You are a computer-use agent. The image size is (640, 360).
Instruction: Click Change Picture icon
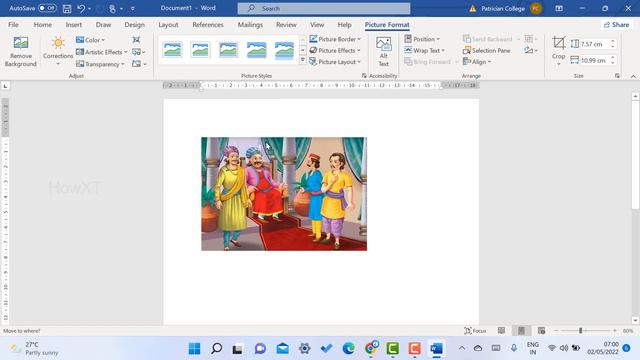point(138,52)
